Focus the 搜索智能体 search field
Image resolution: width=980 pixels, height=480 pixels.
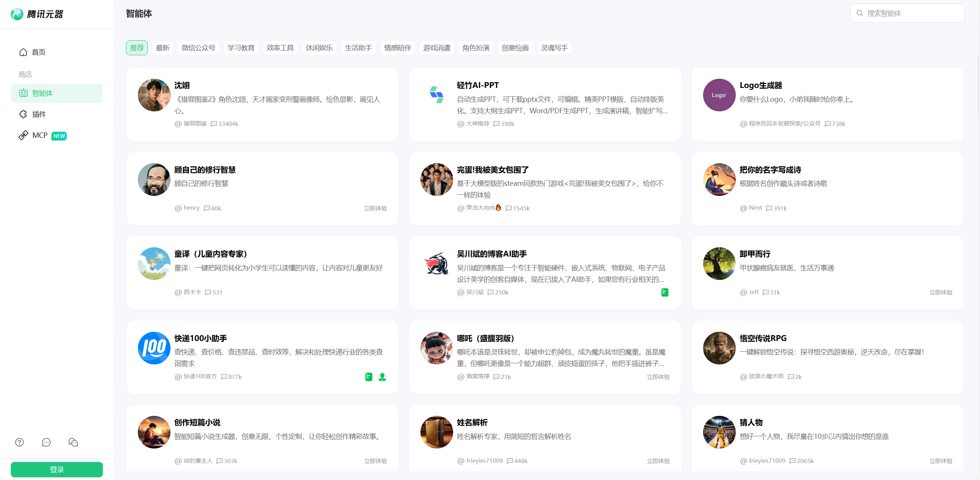[907, 13]
